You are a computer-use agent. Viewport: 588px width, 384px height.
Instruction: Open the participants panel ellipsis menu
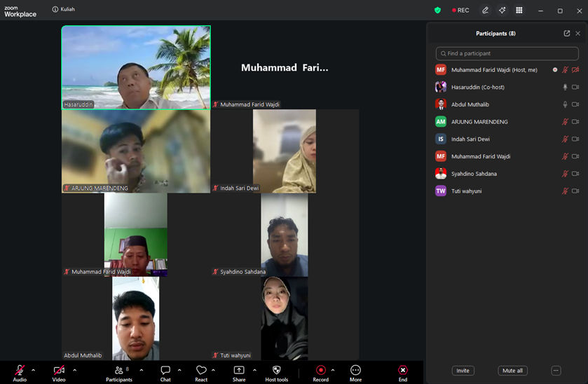tap(556, 371)
